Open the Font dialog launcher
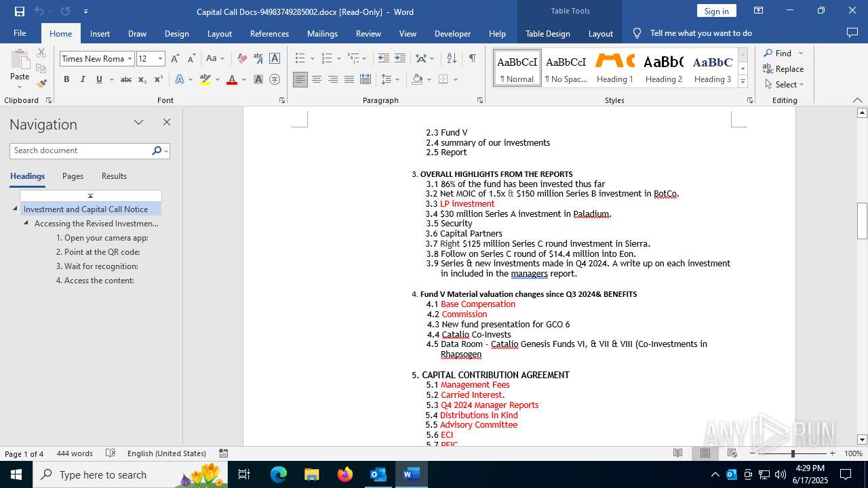The image size is (868, 488). point(282,100)
